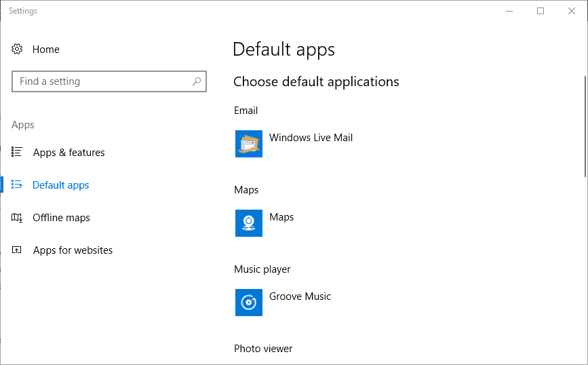The width and height of the screenshot is (588, 365).
Task: Choose a different default Maps app
Action: click(281, 217)
